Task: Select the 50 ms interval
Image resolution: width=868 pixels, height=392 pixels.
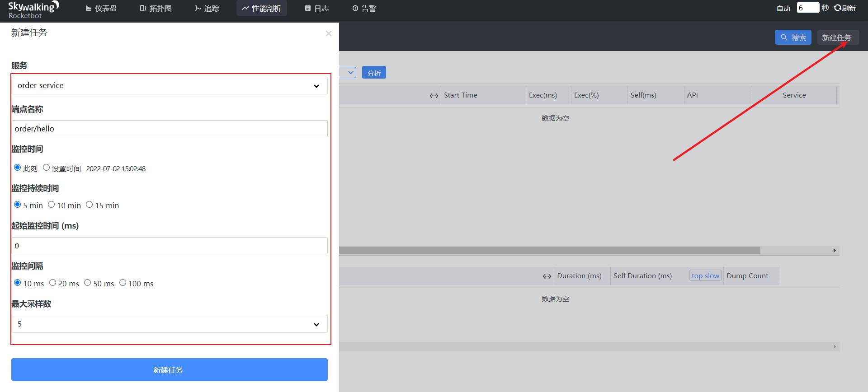Action: click(x=88, y=283)
